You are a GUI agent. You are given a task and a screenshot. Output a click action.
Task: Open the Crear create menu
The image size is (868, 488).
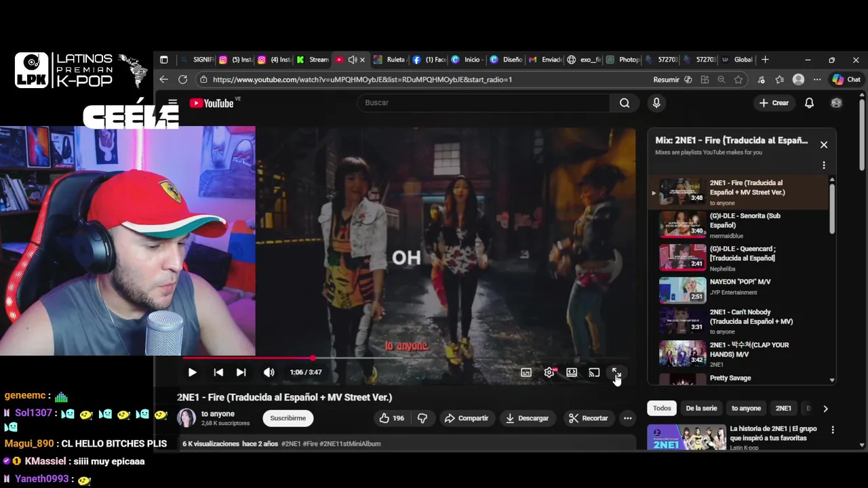click(774, 103)
